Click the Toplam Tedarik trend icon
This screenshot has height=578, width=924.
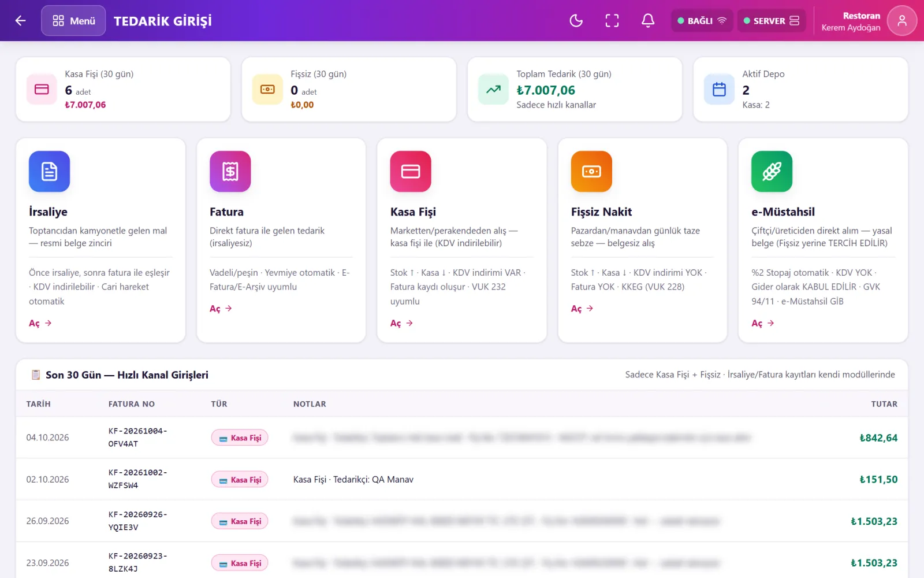pos(493,90)
